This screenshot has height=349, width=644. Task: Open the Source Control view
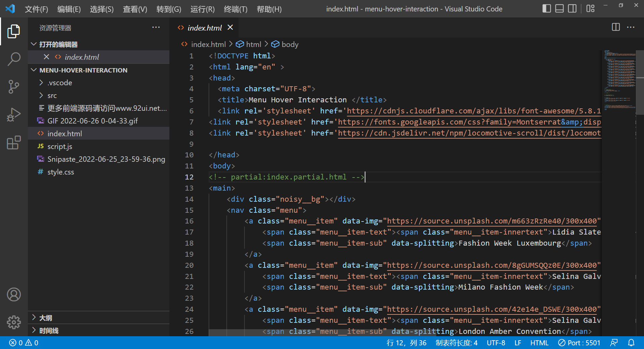coord(14,87)
